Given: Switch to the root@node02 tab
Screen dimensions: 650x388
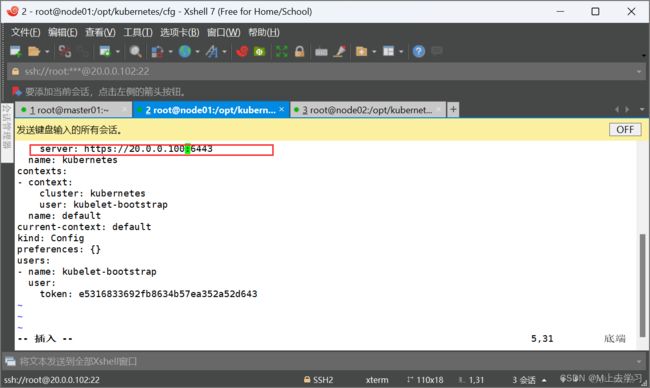Looking at the screenshot, I should (x=368, y=110).
